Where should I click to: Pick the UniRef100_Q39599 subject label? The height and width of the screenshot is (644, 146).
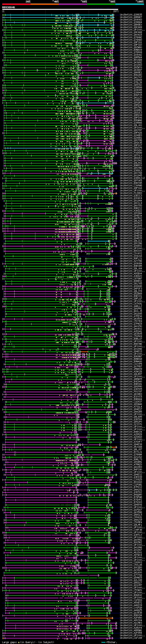pyautogui.click(x=131, y=87)
